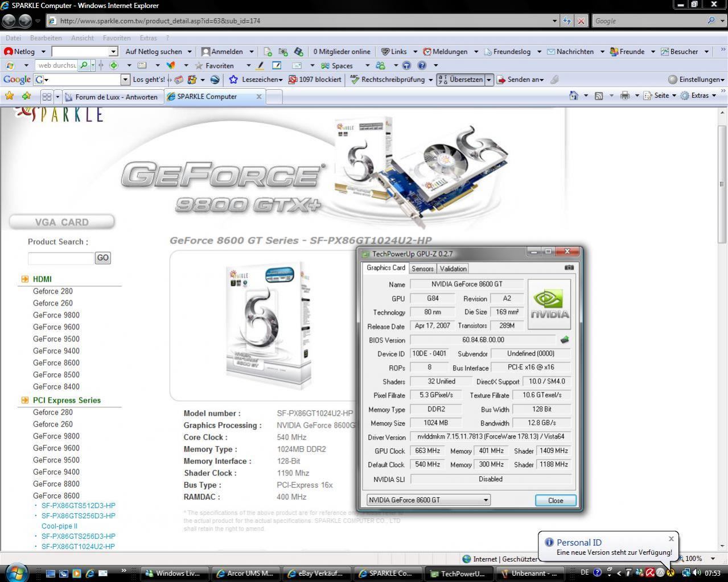Click the IE Home icon

tap(574, 96)
